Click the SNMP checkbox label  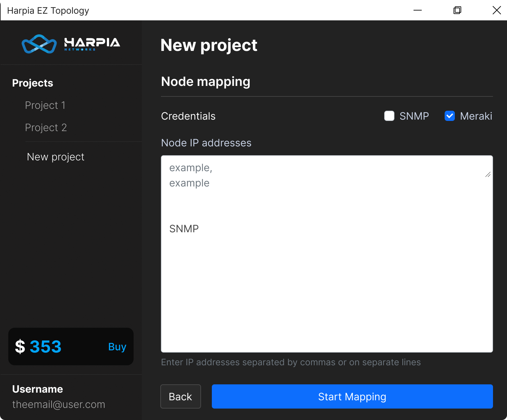pyautogui.click(x=414, y=116)
